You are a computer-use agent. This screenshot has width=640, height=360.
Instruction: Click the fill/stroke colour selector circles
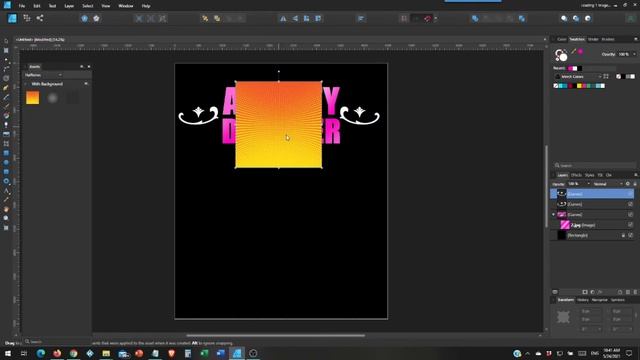pos(561,55)
